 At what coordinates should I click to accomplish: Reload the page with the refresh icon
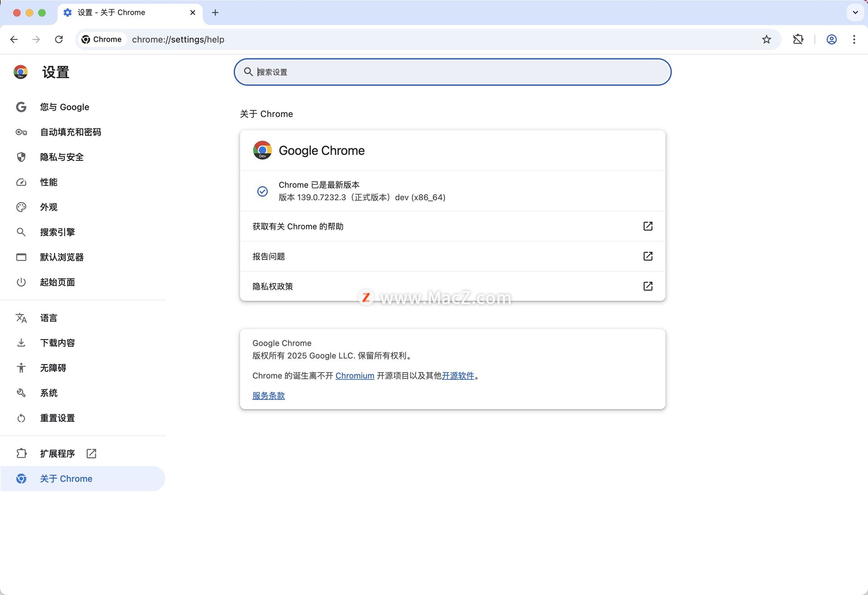(x=59, y=39)
